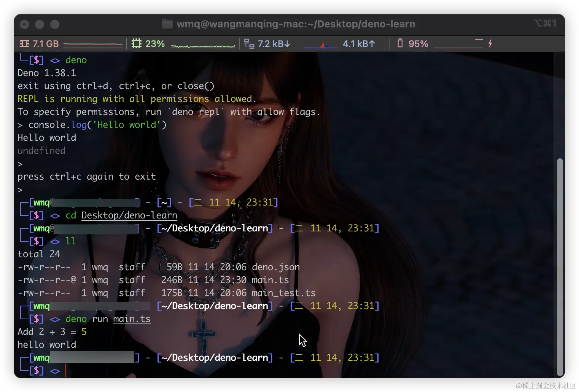Click the terminal's vertical scrollbar thumb
The width and height of the screenshot is (579, 392).
tap(560, 268)
